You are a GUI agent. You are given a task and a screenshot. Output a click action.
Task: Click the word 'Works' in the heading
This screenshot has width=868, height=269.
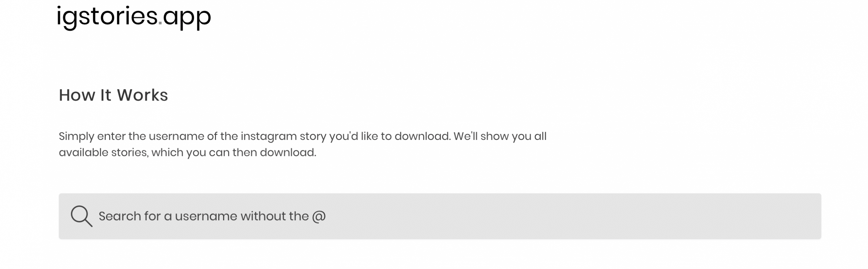coord(142,95)
